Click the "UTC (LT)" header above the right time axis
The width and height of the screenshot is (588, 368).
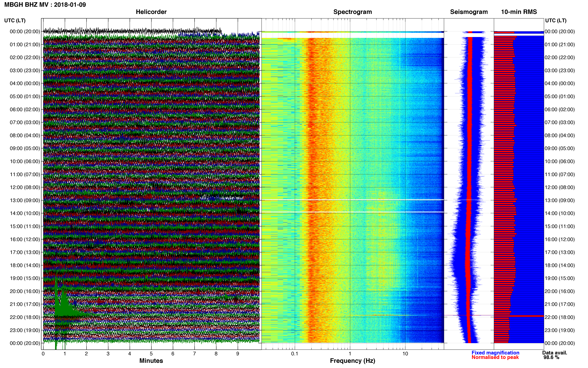coord(556,20)
